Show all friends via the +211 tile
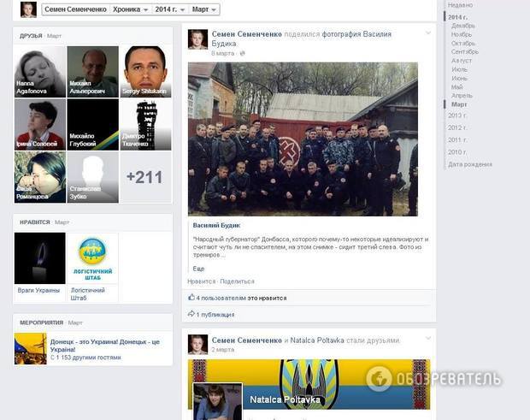 coord(144,177)
